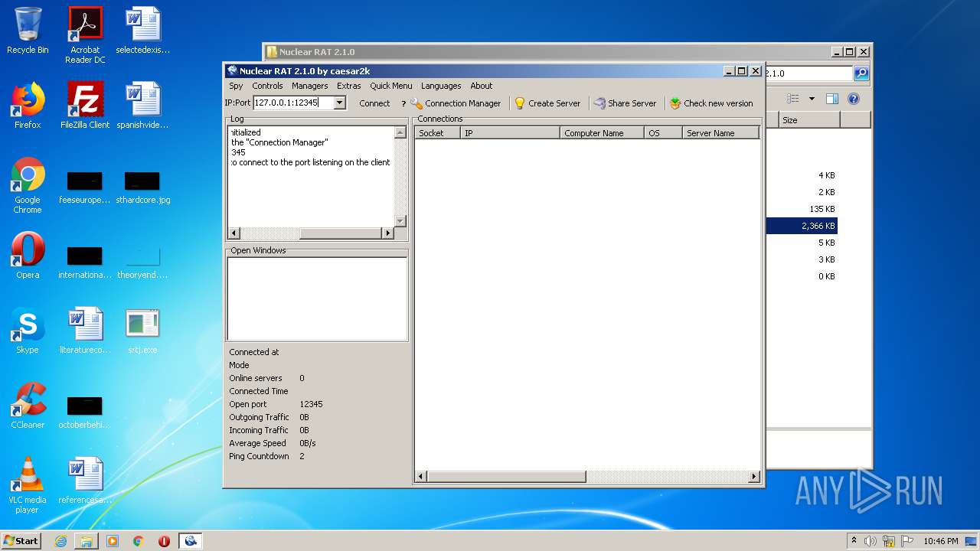Open FileZilla Client desktop icon
This screenshot has height=551, width=980.
click(x=85, y=106)
